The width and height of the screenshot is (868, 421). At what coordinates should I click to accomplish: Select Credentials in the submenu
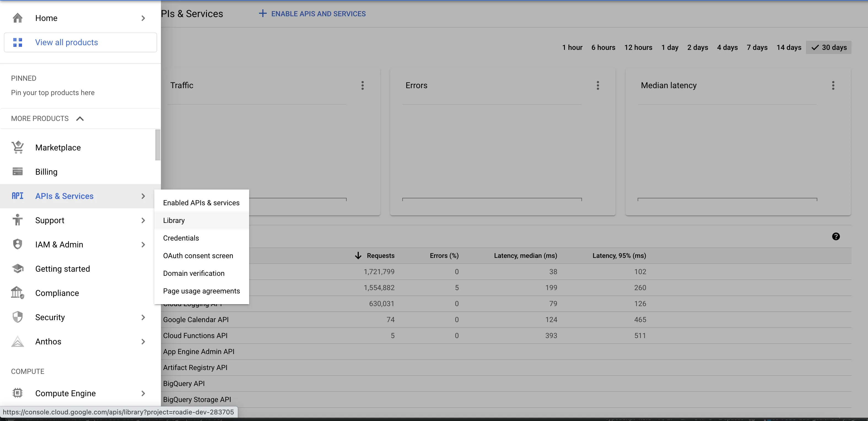(181, 238)
